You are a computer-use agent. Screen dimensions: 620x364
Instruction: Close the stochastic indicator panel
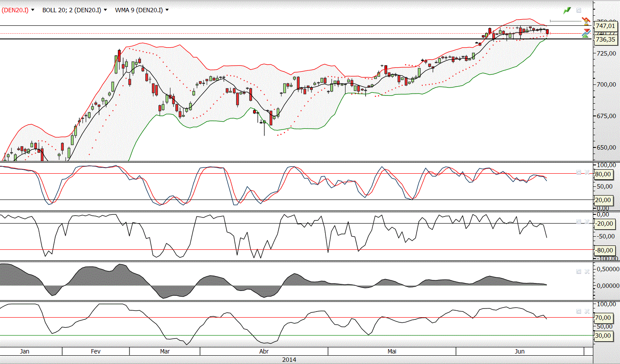(x=587, y=172)
